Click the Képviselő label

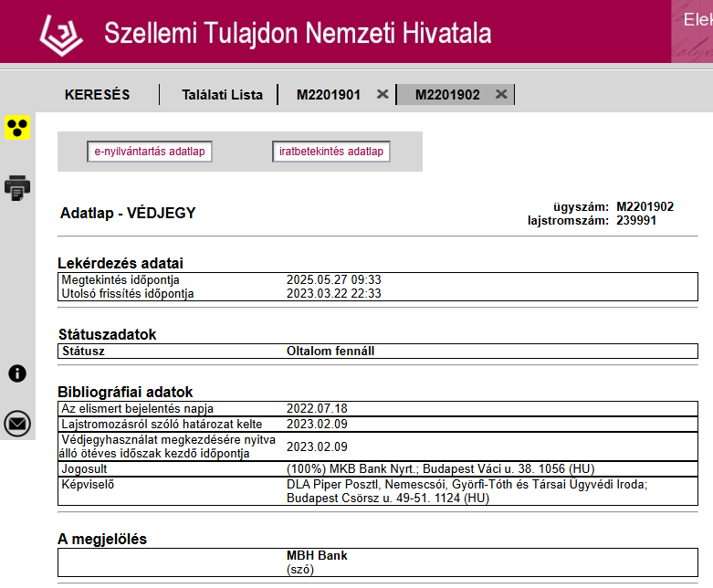click(88, 484)
